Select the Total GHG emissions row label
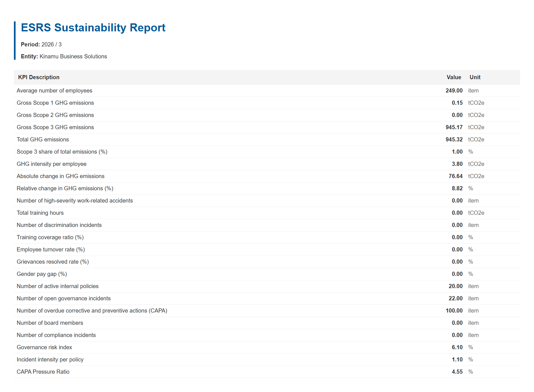Viewport: 534px width, 392px height. tap(43, 139)
